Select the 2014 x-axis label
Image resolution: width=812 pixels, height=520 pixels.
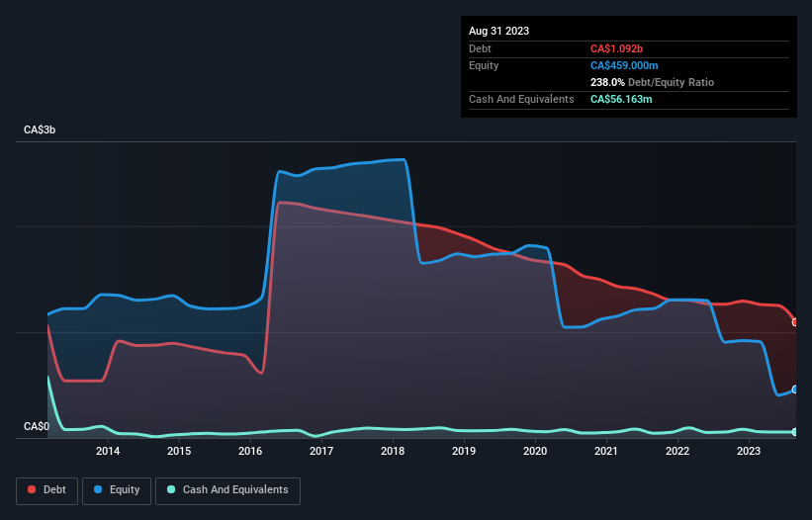(108, 451)
